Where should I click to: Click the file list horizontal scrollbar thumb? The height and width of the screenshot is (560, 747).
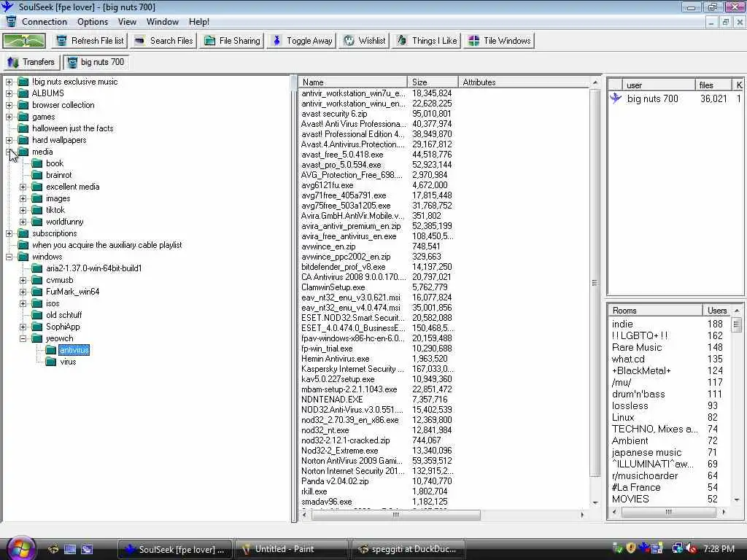click(x=395, y=515)
